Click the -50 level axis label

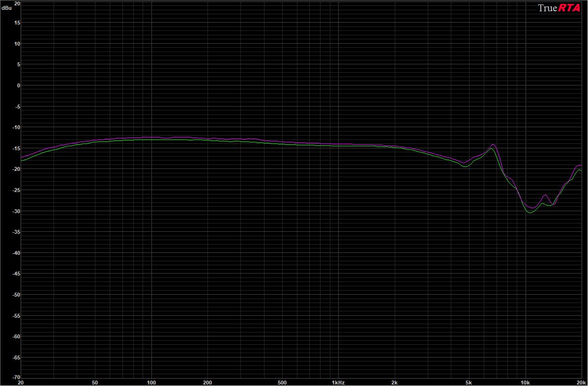(x=16, y=295)
